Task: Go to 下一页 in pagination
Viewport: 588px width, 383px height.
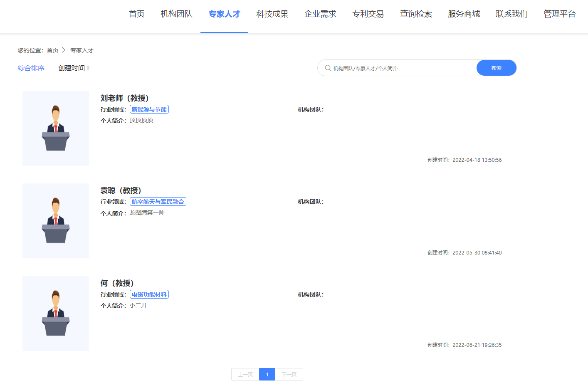Action: (x=289, y=374)
